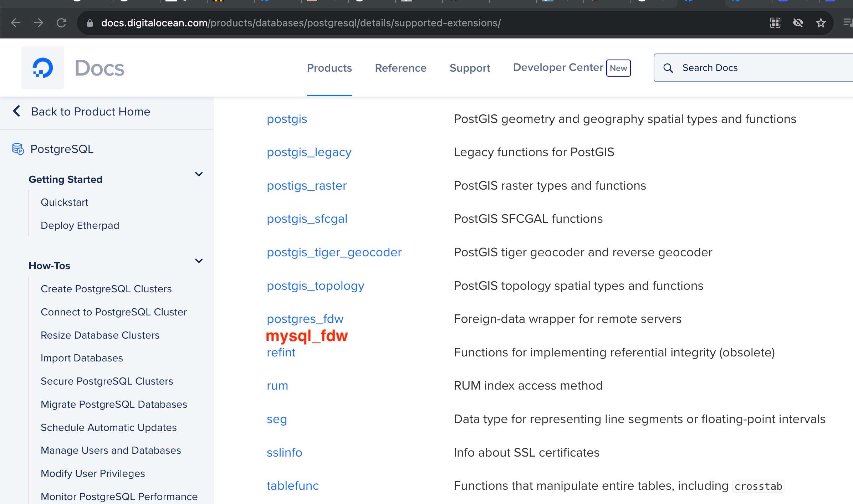Image resolution: width=853 pixels, height=504 pixels.
Task: Open the postigs_raster extension link
Action: (x=307, y=186)
